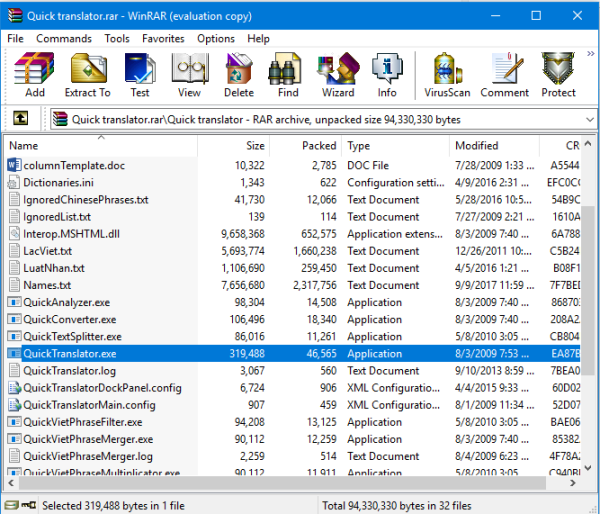The height and width of the screenshot is (514, 600).
Task: Click the QuickTranslator.exe application icon
Action: [x=14, y=353]
